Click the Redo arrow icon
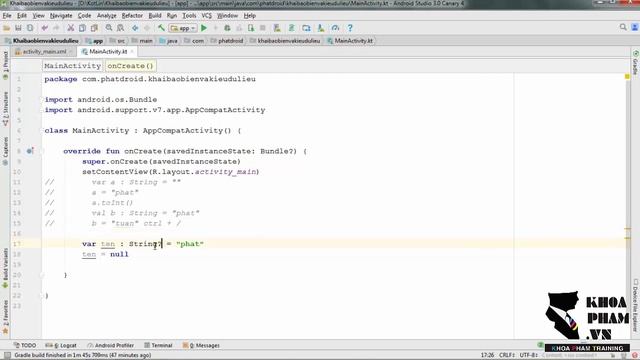The height and width of the screenshot is (360, 640). pos(56,28)
